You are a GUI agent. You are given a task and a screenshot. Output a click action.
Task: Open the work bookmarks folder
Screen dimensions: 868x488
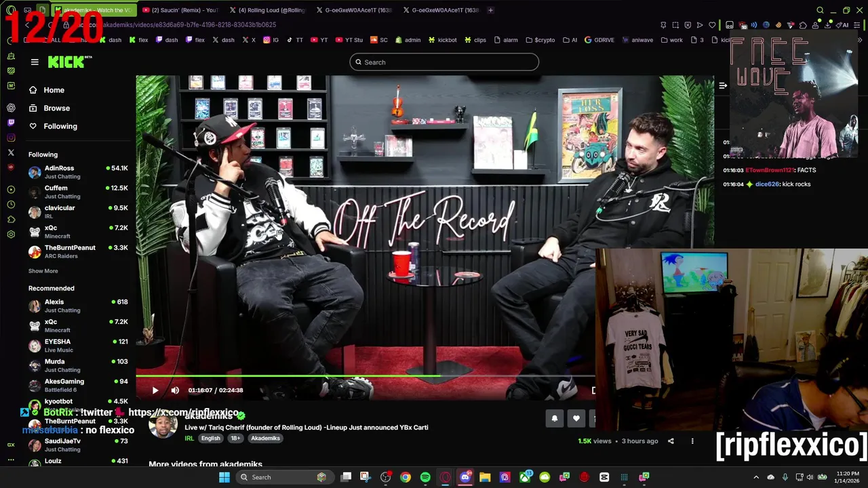671,40
